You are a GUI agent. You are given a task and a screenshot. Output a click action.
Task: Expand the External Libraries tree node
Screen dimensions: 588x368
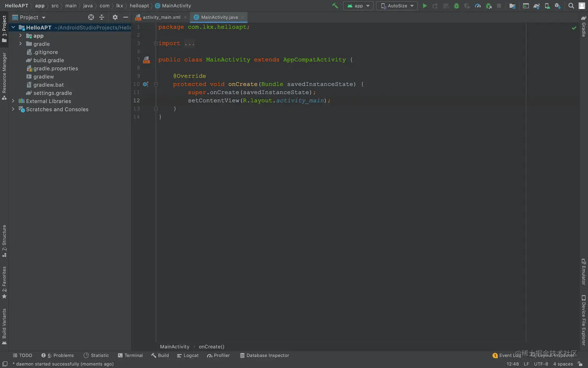tap(13, 101)
